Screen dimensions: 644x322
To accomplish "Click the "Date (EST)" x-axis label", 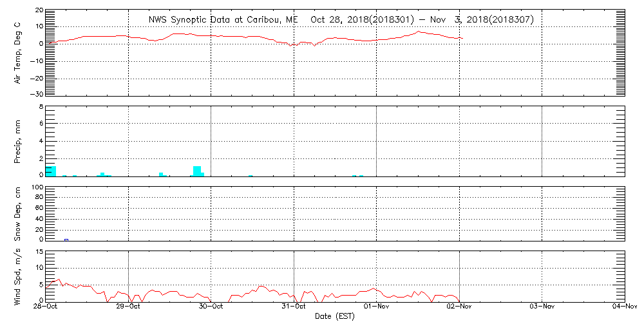I will pyautogui.click(x=334, y=316).
